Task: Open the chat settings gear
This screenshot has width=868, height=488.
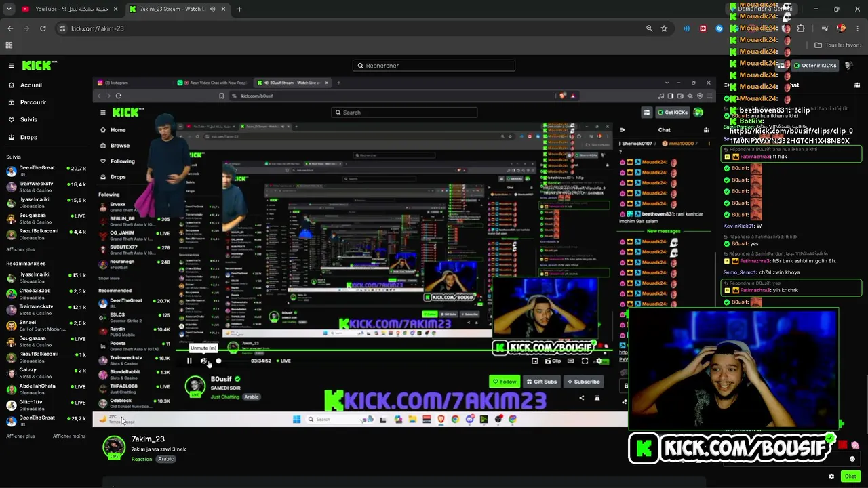Action: 831,476
